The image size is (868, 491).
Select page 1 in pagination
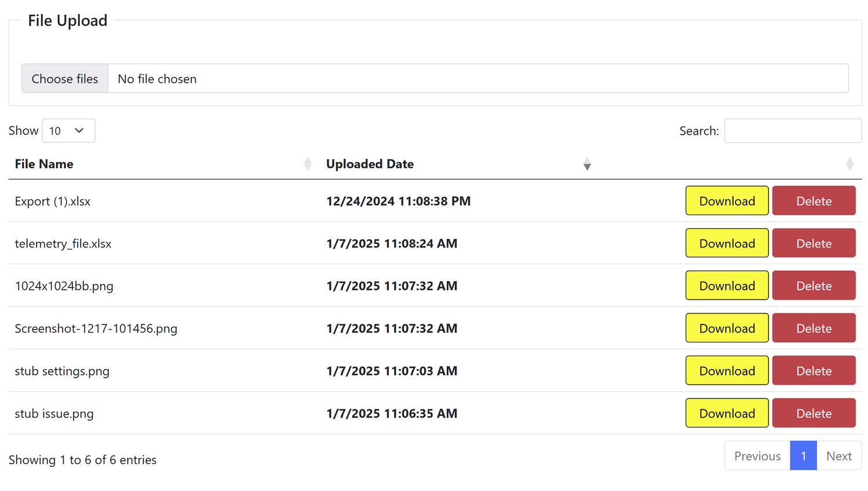[x=803, y=456]
